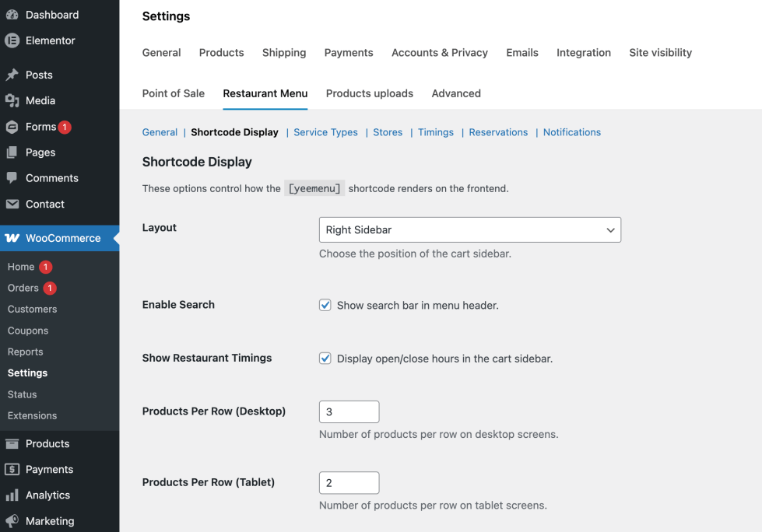
Task: Open the Coupons submenu item
Action: tap(28, 331)
